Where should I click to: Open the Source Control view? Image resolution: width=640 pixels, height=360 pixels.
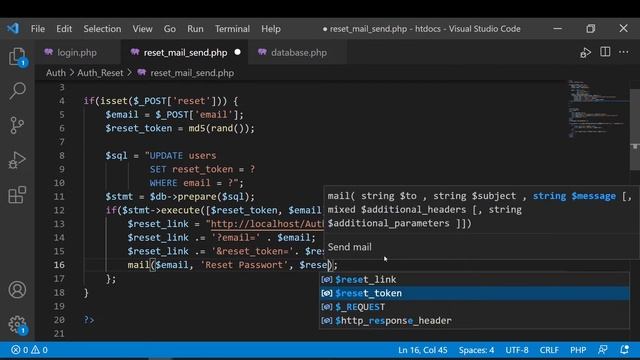tap(17, 125)
